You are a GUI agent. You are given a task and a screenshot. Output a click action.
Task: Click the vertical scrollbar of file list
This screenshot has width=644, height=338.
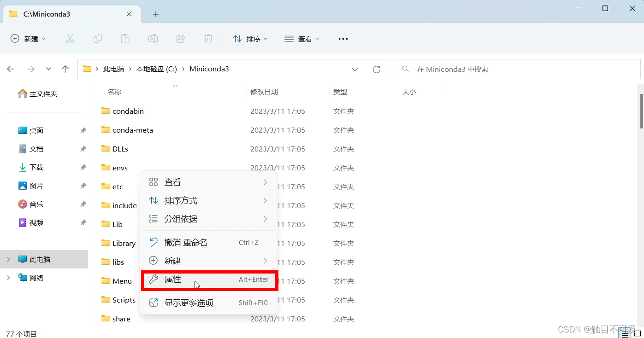pyautogui.click(x=641, y=111)
